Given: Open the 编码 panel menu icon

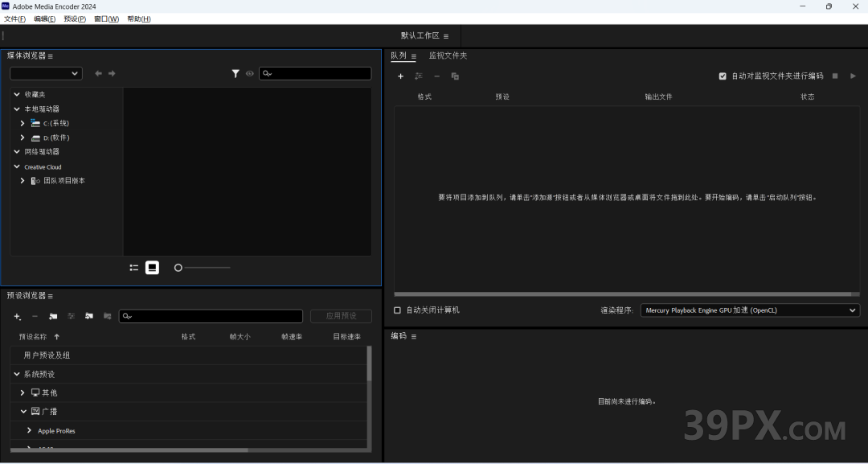Looking at the screenshot, I should (414, 337).
